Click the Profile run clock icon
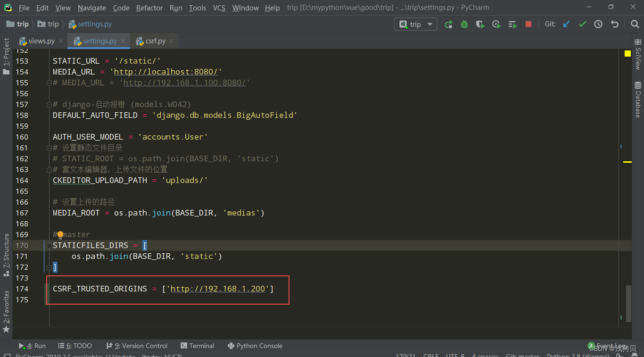The width and height of the screenshot is (644, 357). pyautogui.click(x=496, y=24)
